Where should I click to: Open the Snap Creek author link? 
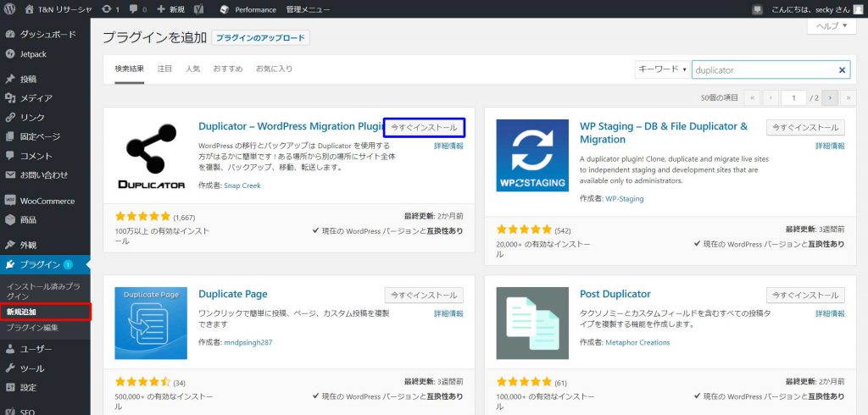click(242, 185)
